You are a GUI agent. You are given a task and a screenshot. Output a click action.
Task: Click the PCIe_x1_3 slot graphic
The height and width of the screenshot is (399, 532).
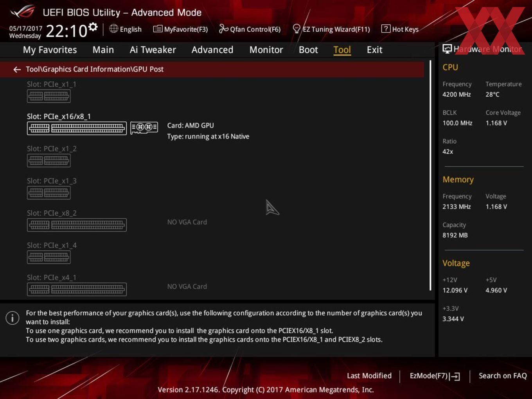coord(49,192)
